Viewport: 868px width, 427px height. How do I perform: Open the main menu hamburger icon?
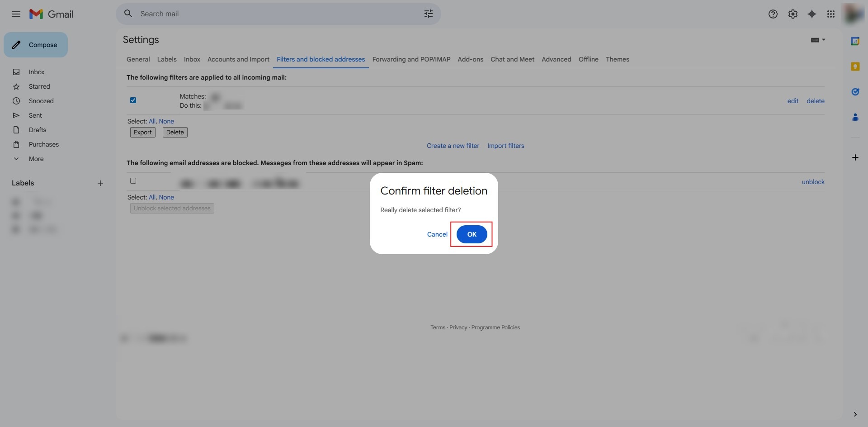point(16,14)
